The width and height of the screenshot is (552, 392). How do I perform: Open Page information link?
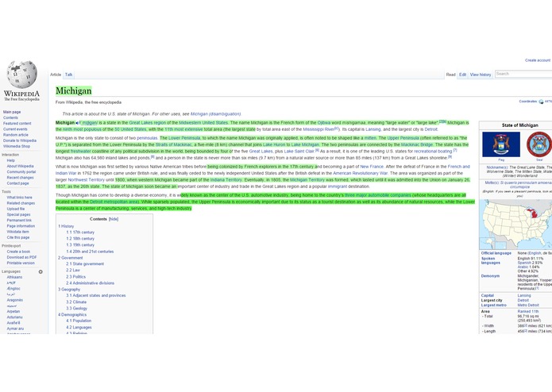point(21,226)
